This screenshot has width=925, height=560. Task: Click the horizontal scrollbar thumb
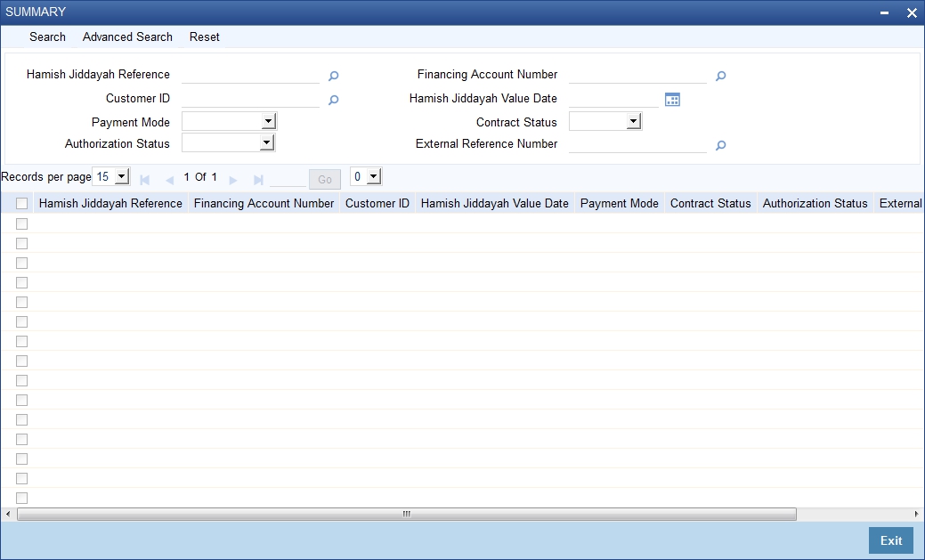[x=407, y=514]
